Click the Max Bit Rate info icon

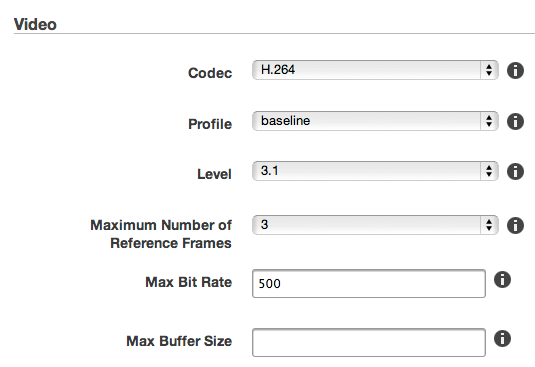tap(502, 280)
